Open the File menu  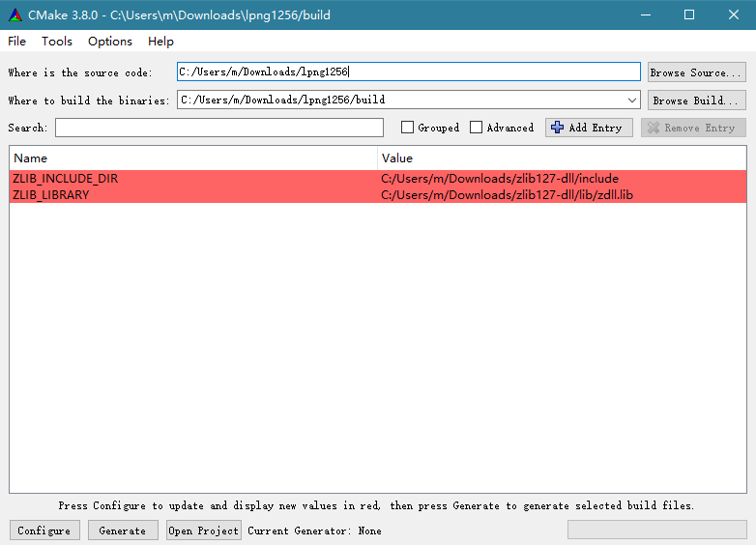click(x=17, y=41)
